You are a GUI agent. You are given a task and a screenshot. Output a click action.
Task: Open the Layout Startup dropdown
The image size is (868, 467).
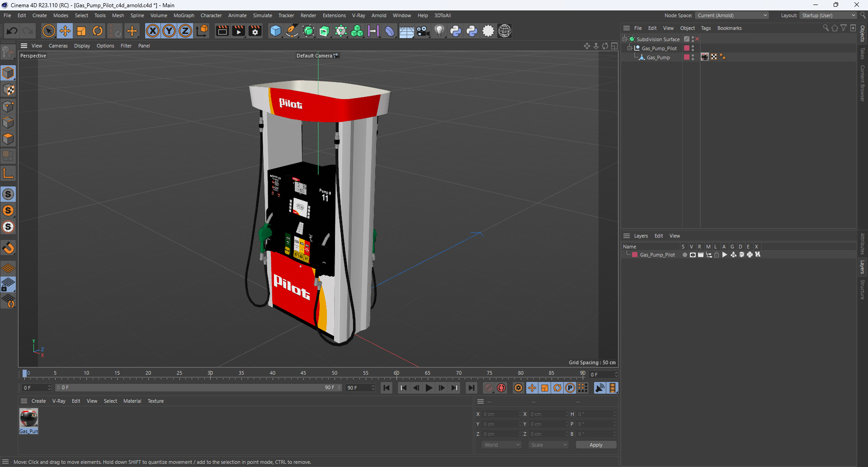tap(828, 15)
